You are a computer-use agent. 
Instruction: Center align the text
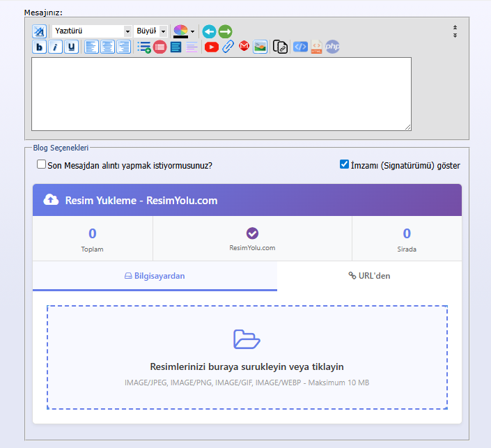click(x=108, y=47)
